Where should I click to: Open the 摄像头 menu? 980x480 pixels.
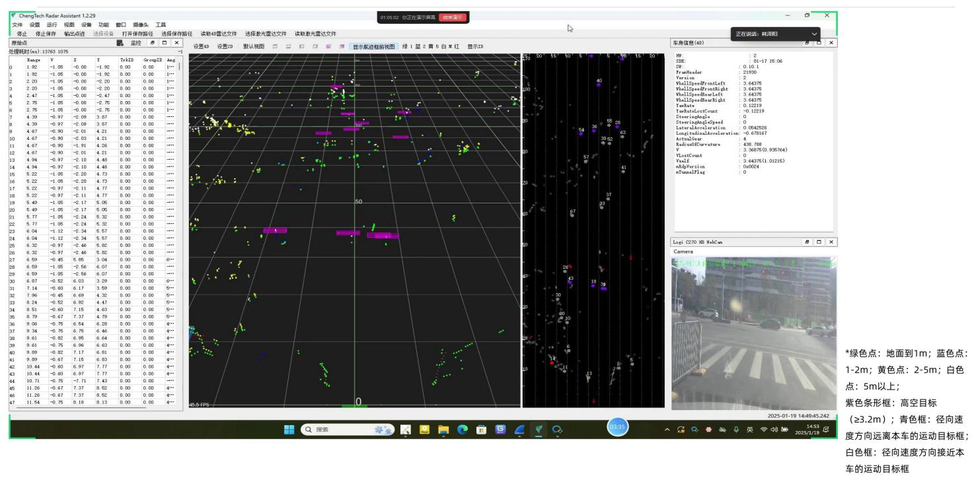141,24
